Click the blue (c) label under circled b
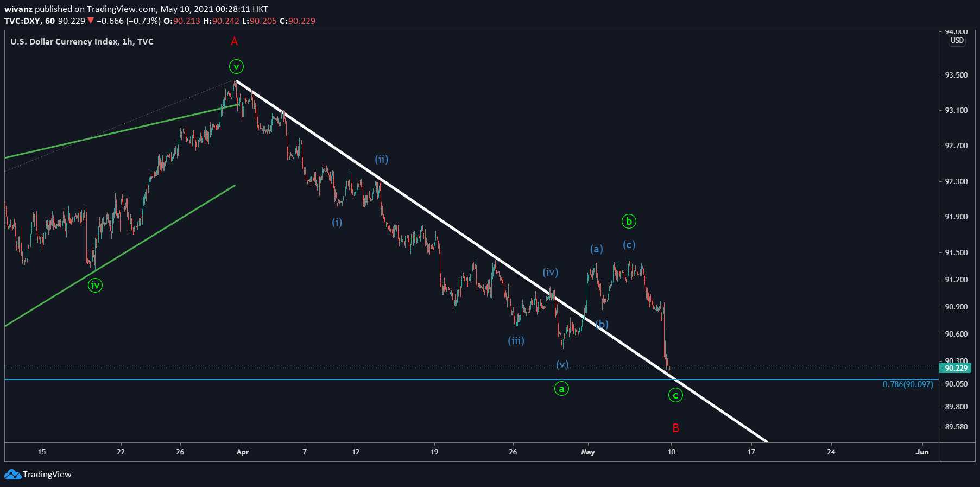The image size is (980, 487). pos(629,245)
